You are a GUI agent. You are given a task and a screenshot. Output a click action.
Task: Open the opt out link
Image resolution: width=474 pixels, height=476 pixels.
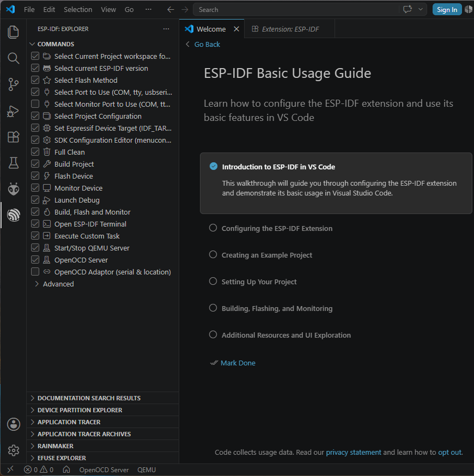tap(449, 452)
